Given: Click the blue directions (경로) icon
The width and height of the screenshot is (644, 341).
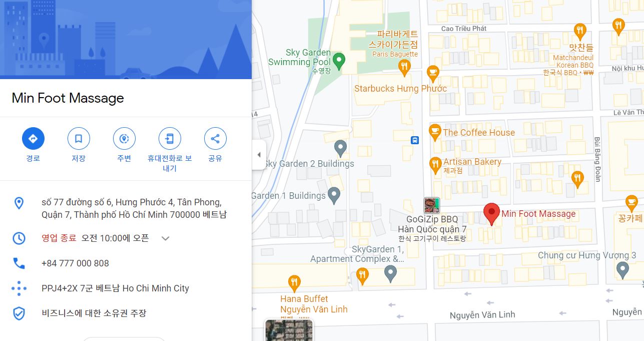Looking at the screenshot, I should pos(33,139).
